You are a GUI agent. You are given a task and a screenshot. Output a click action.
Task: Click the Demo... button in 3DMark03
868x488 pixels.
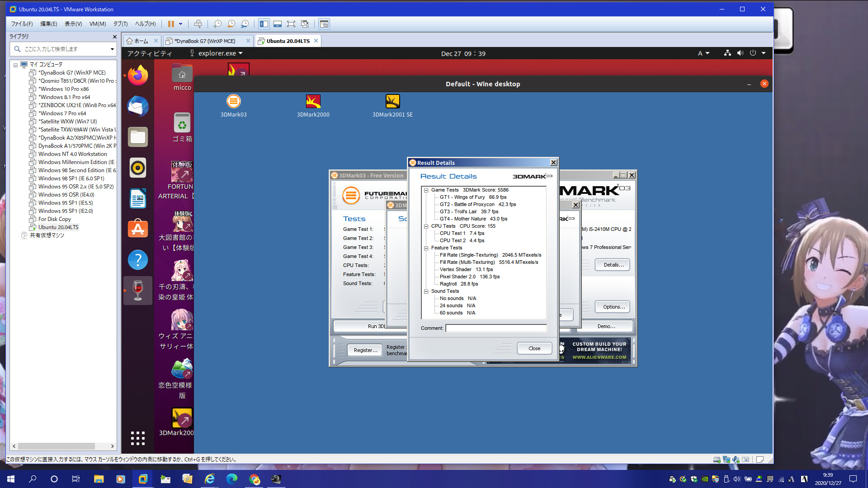pos(606,326)
